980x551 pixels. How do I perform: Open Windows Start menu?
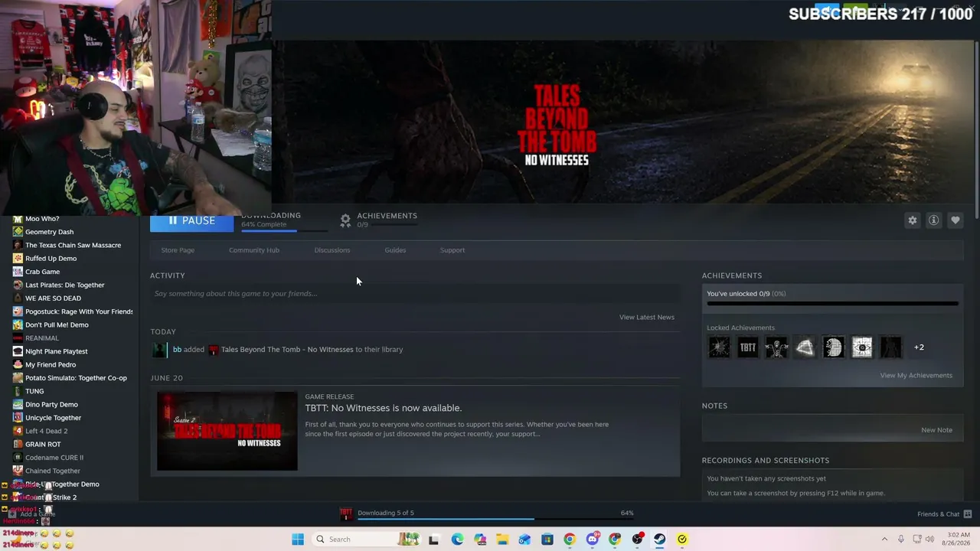click(298, 540)
